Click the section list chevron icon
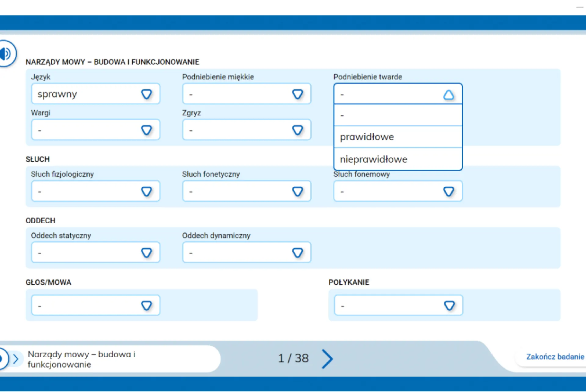This screenshot has width=586, height=392. pyautogui.click(x=16, y=359)
